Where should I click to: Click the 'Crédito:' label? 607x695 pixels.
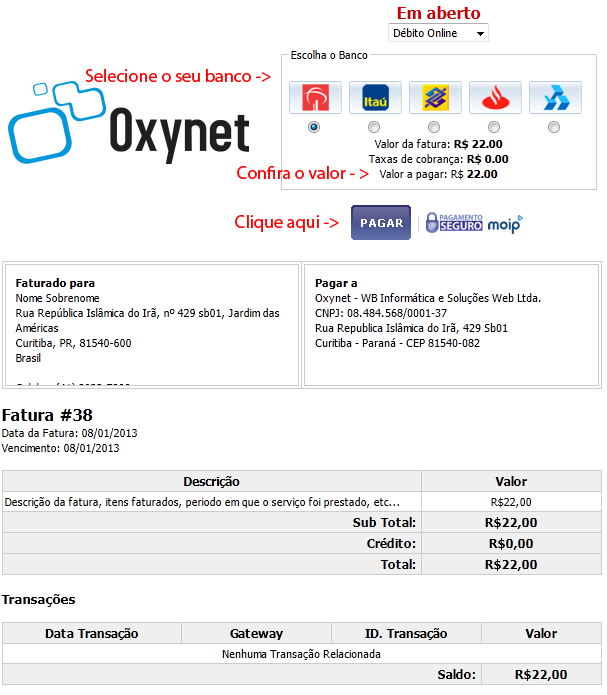pos(391,543)
